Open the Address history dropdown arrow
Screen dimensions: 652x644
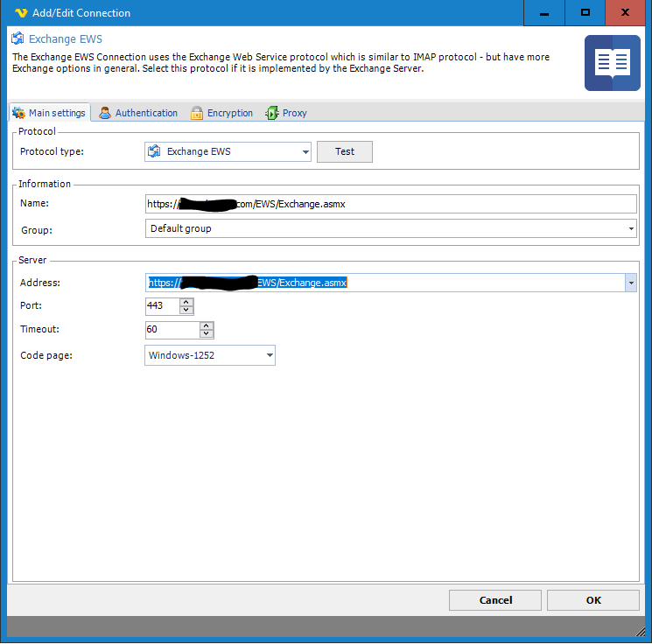coord(630,283)
